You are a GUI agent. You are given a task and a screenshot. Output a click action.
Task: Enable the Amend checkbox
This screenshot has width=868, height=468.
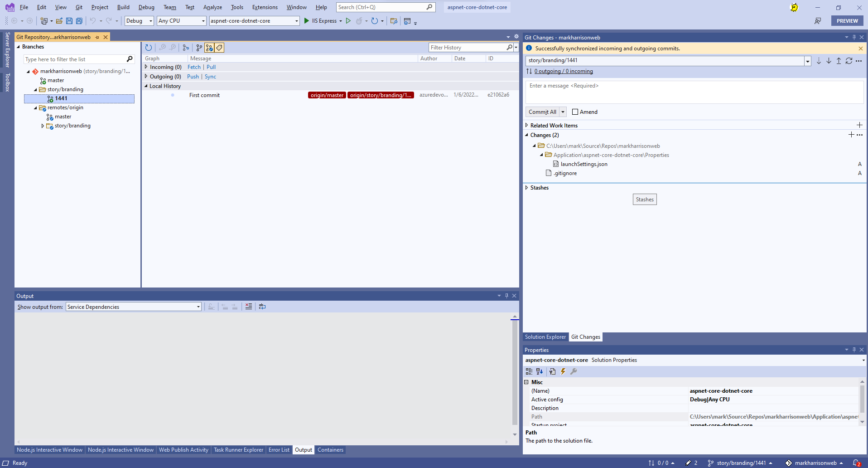(575, 112)
